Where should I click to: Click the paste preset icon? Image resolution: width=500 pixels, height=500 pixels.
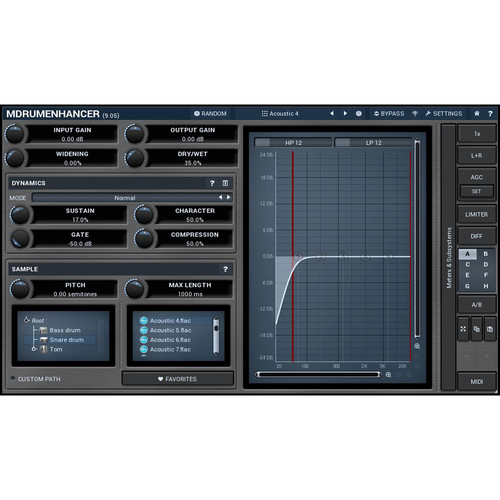click(490, 329)
